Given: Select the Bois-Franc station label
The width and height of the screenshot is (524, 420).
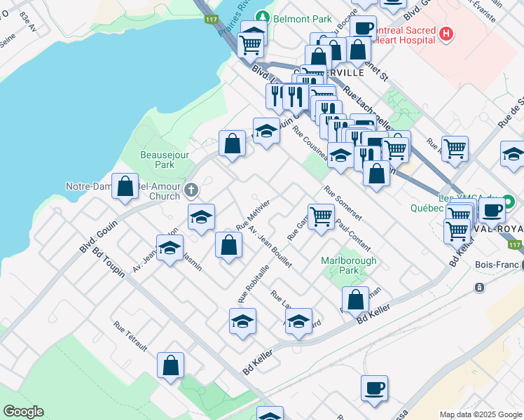Looking at the screenshot, I should (497, 265).
